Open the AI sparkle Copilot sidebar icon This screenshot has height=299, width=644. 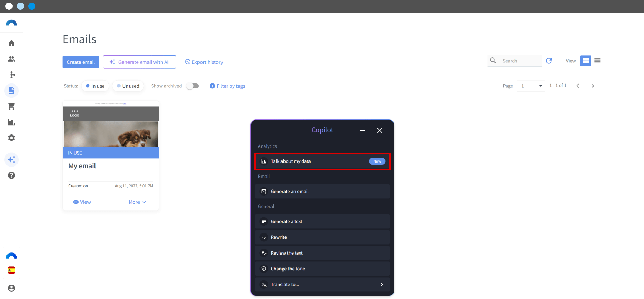(11, 159)
